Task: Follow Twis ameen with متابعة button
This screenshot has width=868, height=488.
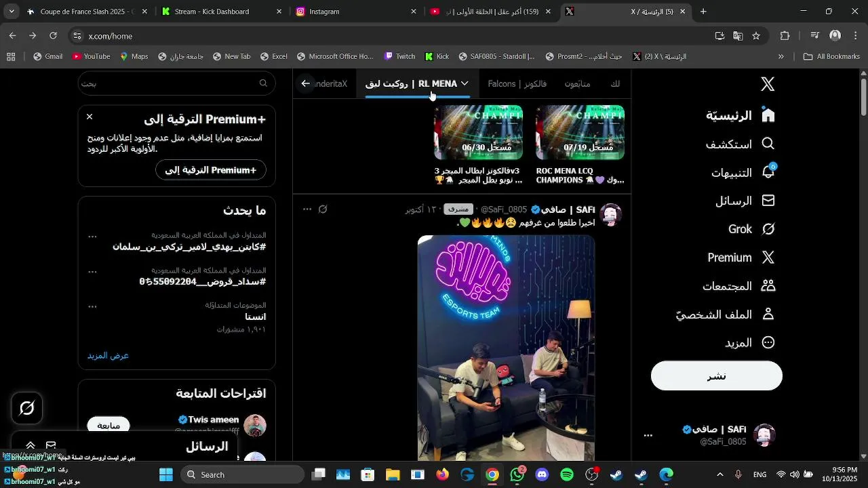Action: click(108, 426)
